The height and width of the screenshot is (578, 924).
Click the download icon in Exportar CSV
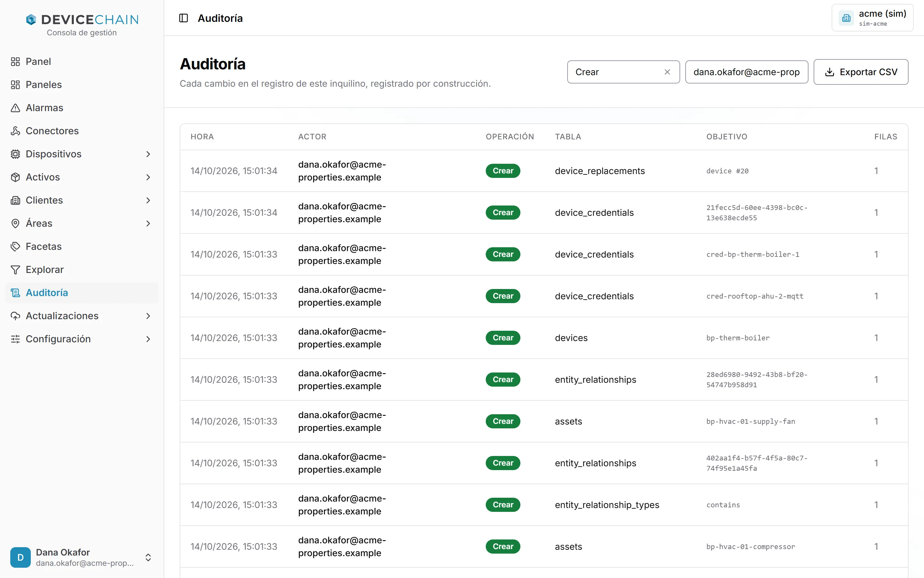pos(830,72)
